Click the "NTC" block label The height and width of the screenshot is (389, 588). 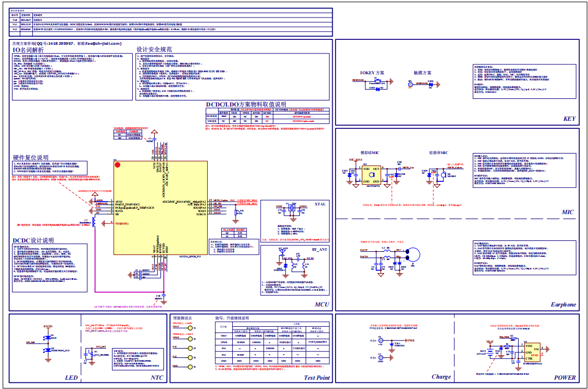pos(157,378)
